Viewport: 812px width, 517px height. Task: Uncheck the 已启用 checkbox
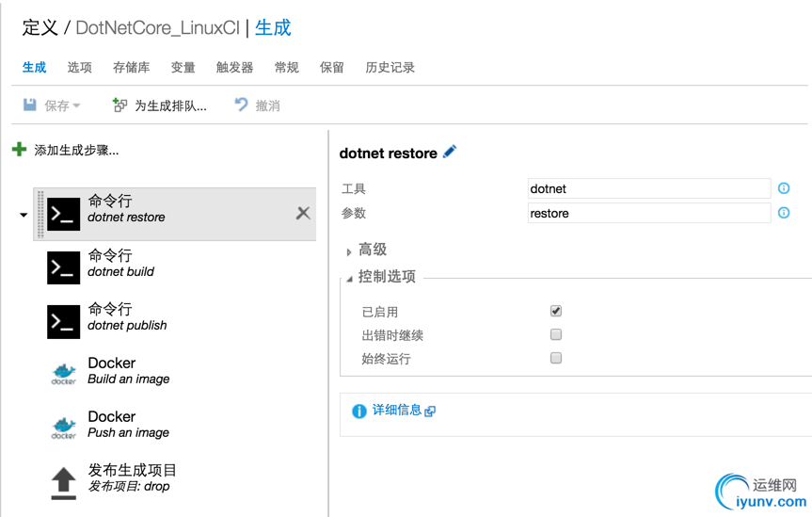[x=556, y=311]
